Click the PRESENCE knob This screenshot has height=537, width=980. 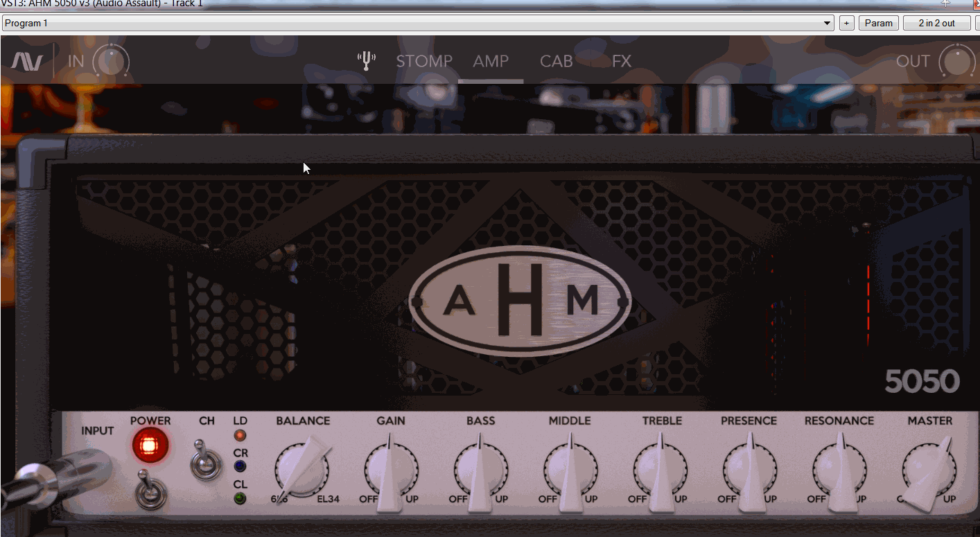tap(750, 471)
